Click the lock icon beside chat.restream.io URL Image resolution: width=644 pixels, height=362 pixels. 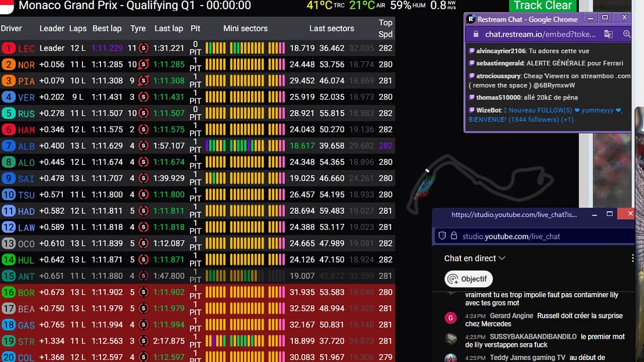[x=475, y=34]
